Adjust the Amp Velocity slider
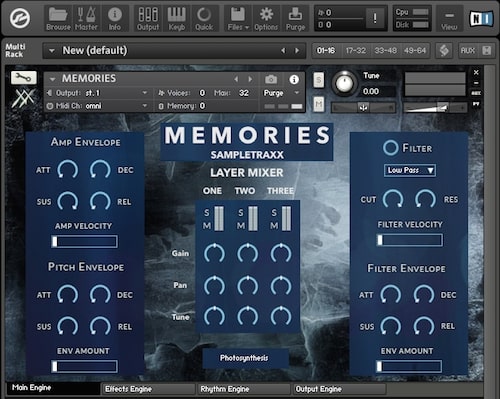 84,241
